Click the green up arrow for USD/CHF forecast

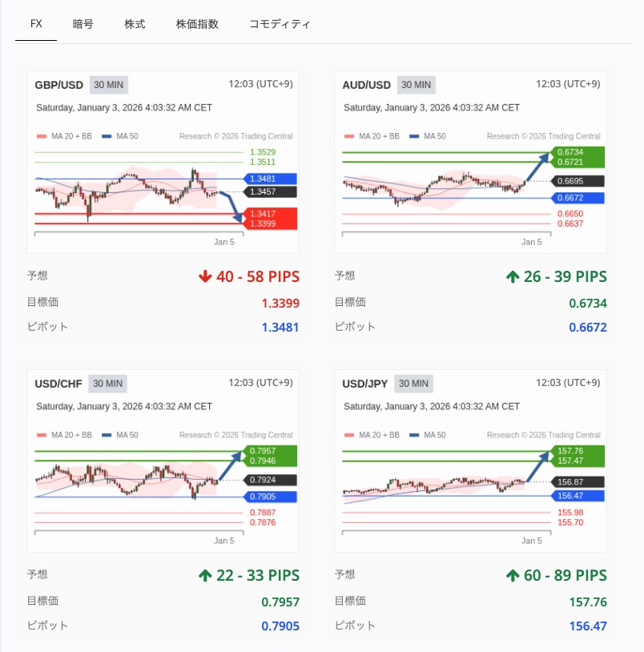pyautogui.click(x=205, y=575)
